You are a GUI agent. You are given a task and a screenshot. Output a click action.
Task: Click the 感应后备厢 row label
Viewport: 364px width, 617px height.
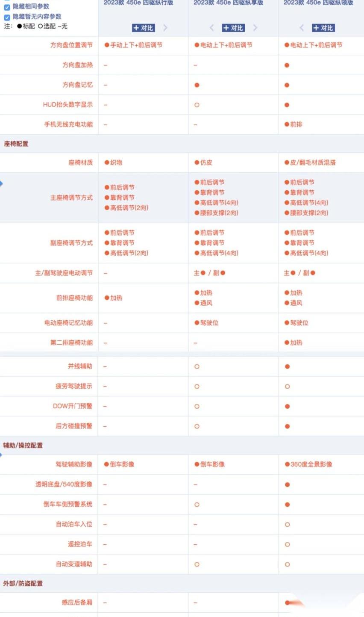pyautogui.click(x=77, y=602)
